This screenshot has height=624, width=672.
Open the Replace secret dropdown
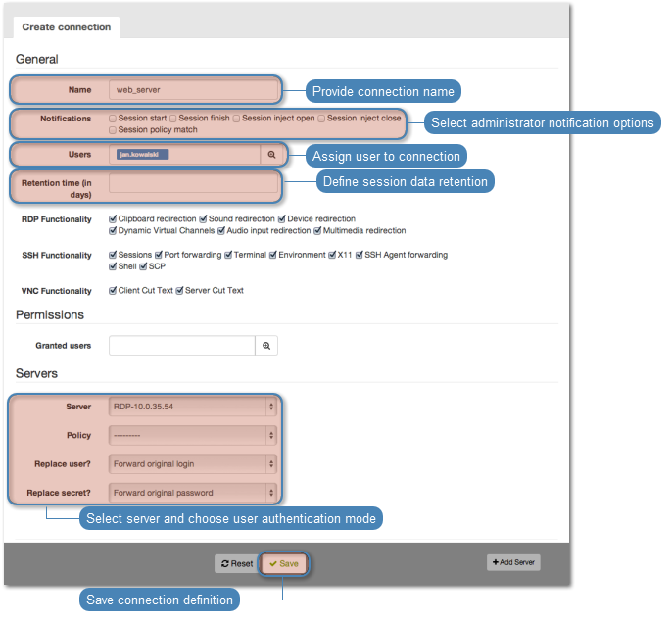click(x=193, y=493)
